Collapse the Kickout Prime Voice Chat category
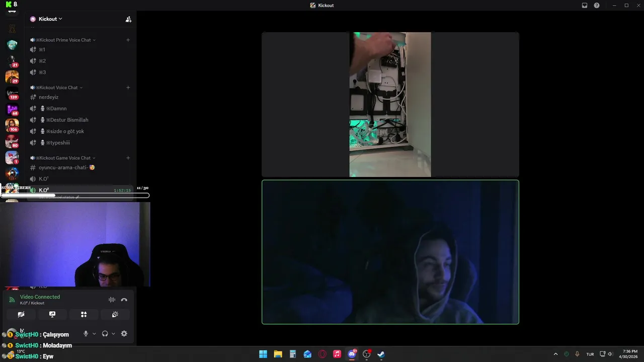 (63, 40)
